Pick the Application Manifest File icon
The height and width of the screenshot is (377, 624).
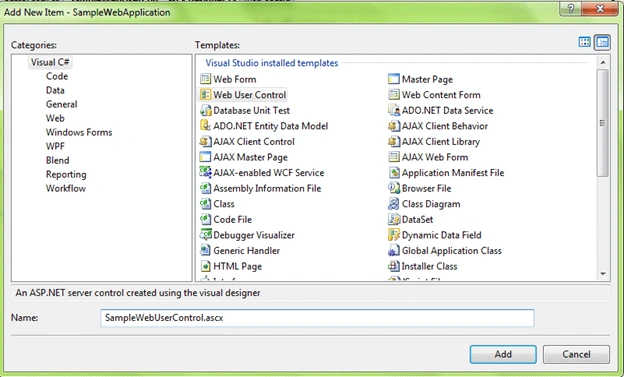point(394,172)
